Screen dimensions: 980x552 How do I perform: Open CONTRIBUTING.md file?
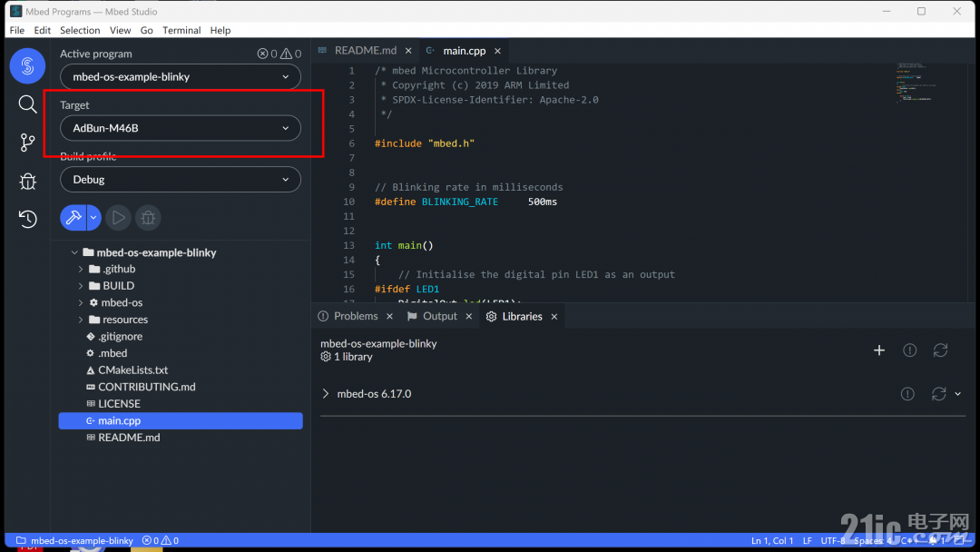146,387
